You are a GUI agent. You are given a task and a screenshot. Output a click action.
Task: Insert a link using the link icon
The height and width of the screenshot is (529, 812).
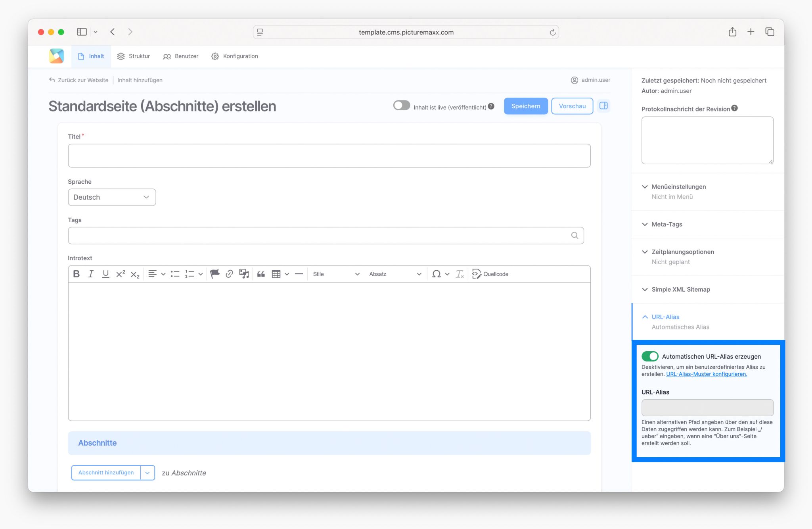229,274
